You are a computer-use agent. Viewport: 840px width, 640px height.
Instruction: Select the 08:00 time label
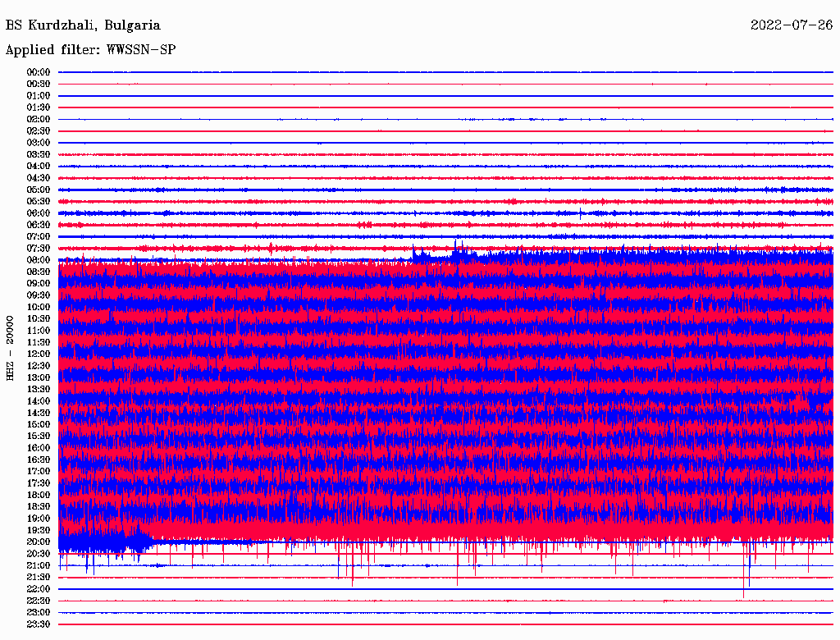39,260
